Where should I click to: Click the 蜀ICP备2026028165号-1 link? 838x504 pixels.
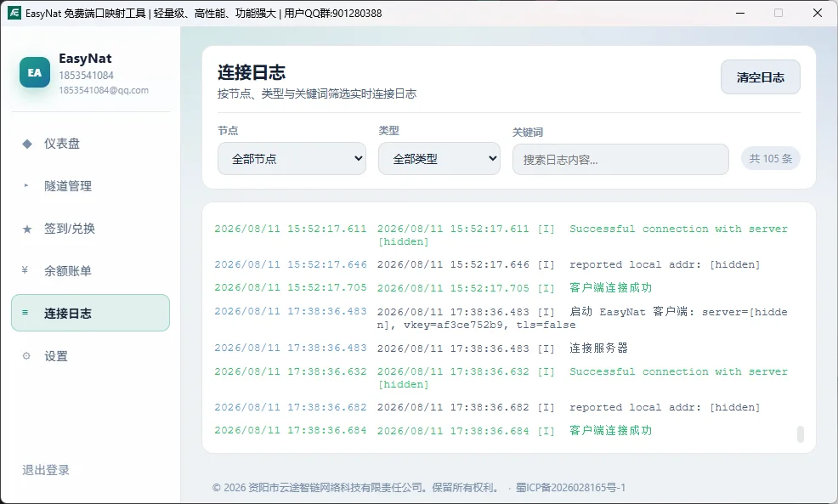click(570, 488)
